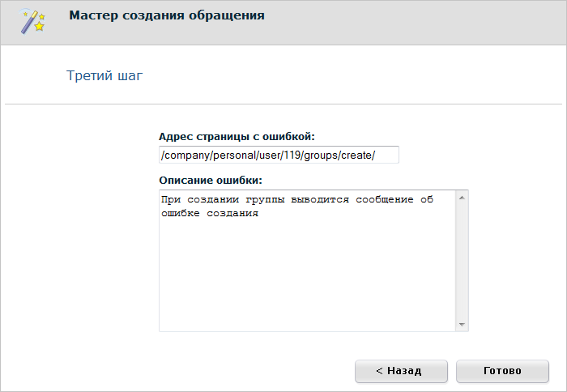567x392 pixels.
Task: Click the "Адрес страницы с ошибкой" label
Action: tap(237, 137)
